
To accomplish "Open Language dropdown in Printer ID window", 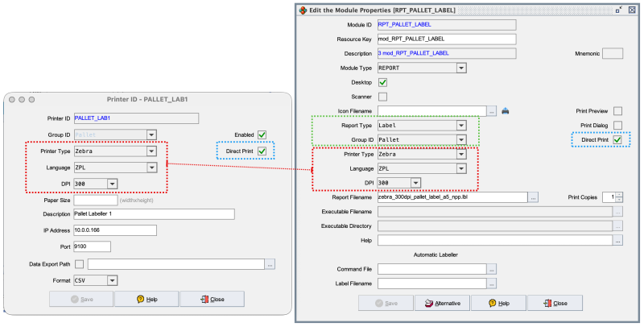I will [151, 168].
